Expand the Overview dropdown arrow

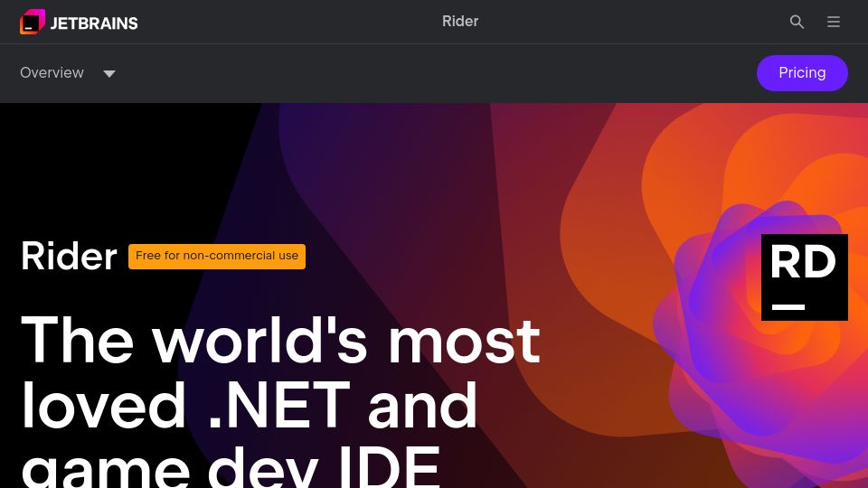[109, 73]
